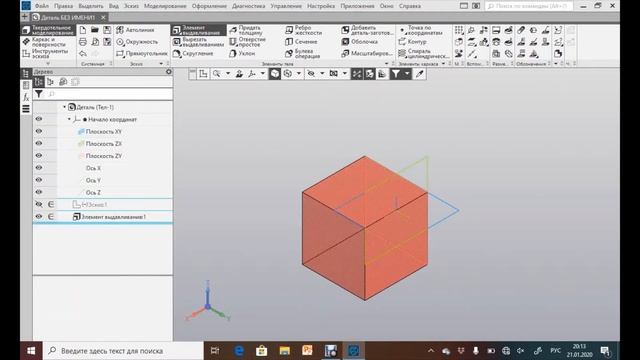Screen dimensions: 640x360
Task: Click the tree search field
Action: coord(109,94)
